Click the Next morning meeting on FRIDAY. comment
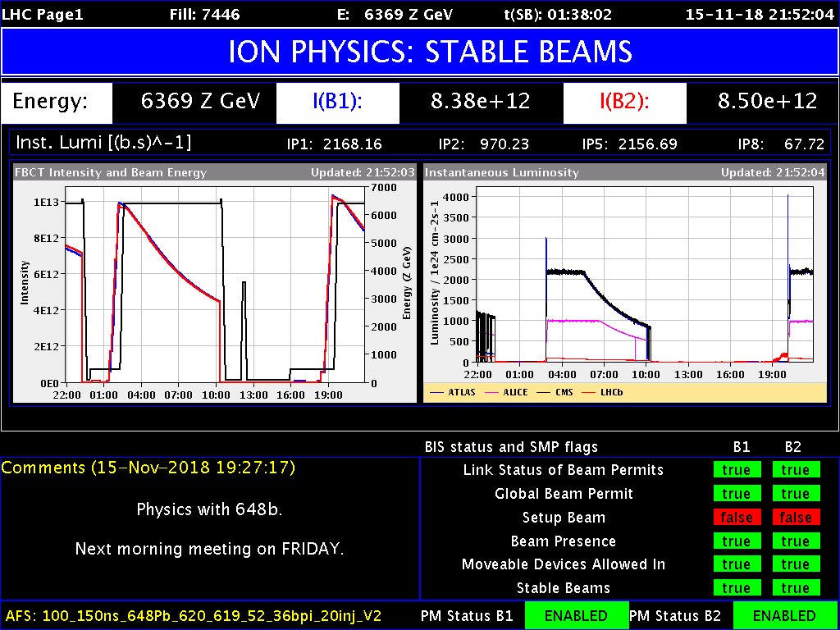Image resolution: width=840 pixels, height=630 pixels. coord(209,549)
